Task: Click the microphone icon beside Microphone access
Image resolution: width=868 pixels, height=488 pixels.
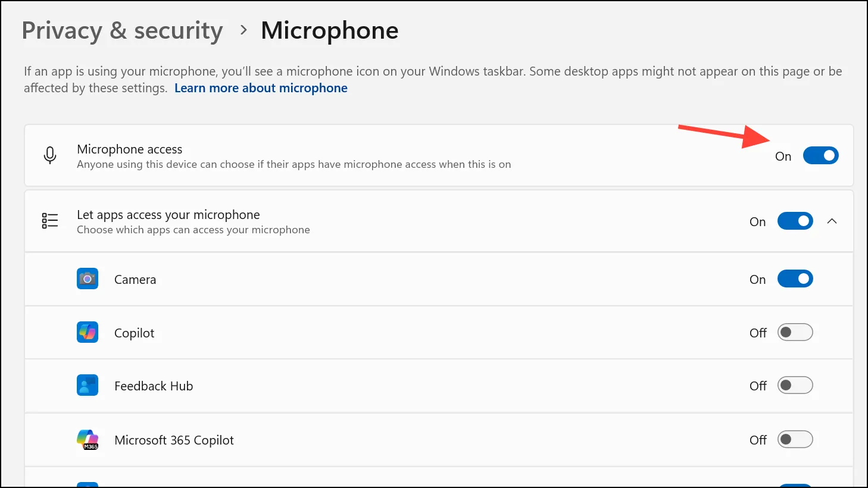Action: tap(51, 156)
